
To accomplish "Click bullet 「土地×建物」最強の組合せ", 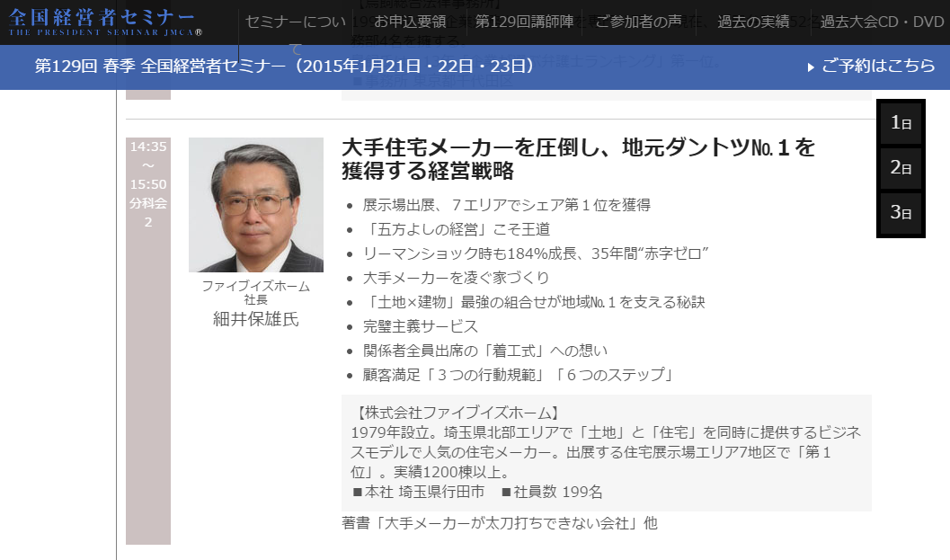I will (x=534, y=302).
